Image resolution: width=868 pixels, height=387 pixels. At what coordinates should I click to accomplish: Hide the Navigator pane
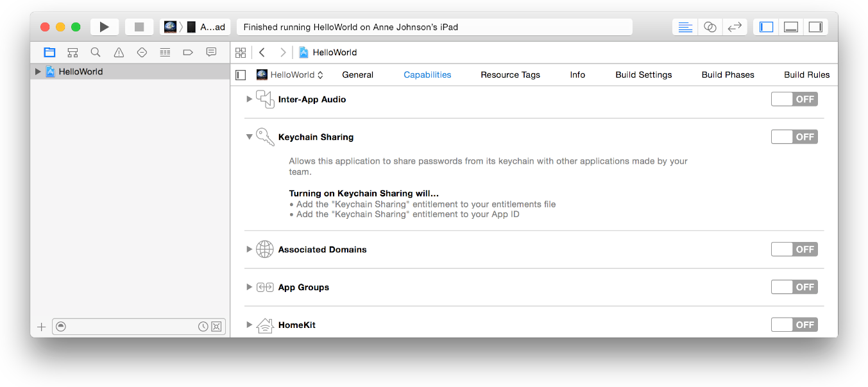[766, 27]
